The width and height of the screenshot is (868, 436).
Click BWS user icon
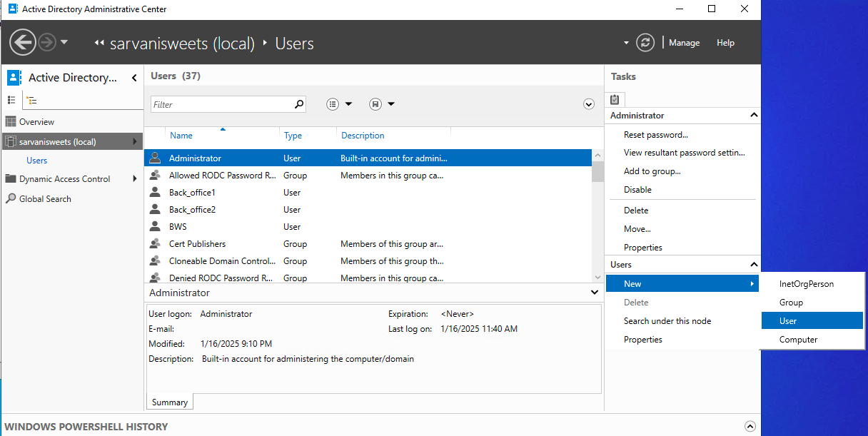(x=154, y=227)
